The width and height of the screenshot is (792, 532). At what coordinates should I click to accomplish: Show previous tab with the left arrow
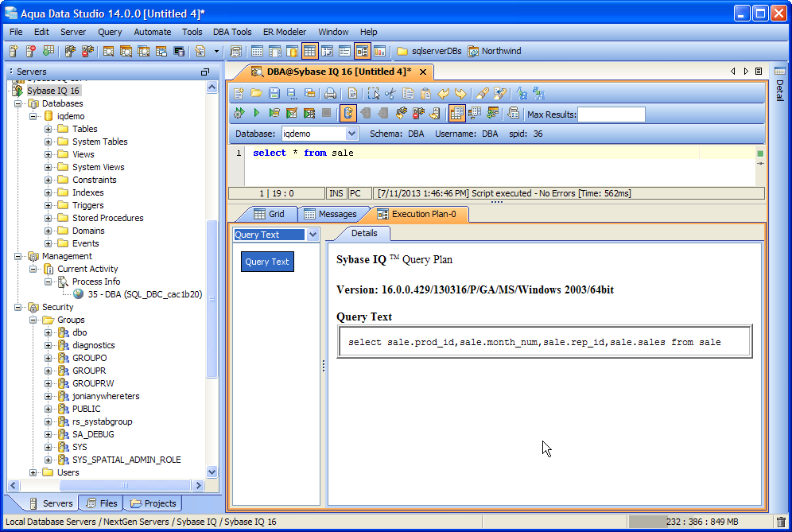point(733,72)
